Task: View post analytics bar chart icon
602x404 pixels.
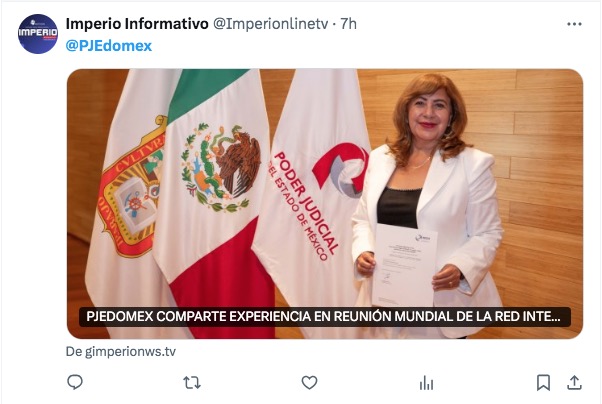Action: point(426,382)
